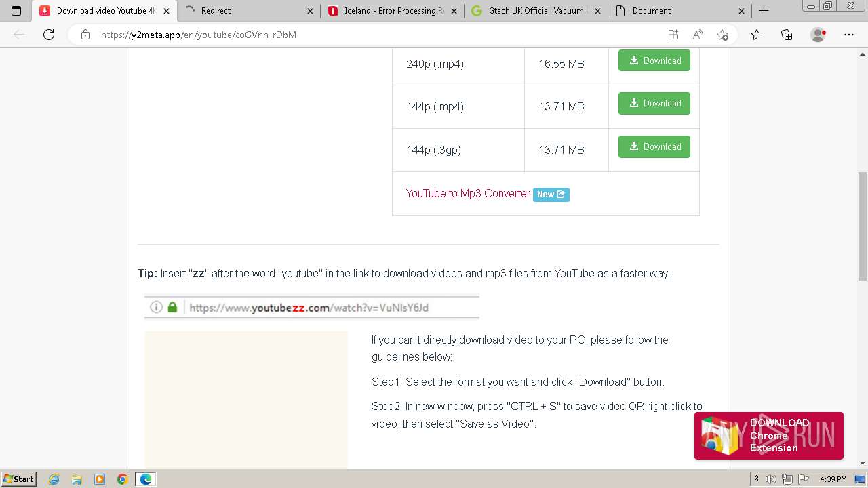Close the Iceland Error Processing tab

(x=454, y=11)
